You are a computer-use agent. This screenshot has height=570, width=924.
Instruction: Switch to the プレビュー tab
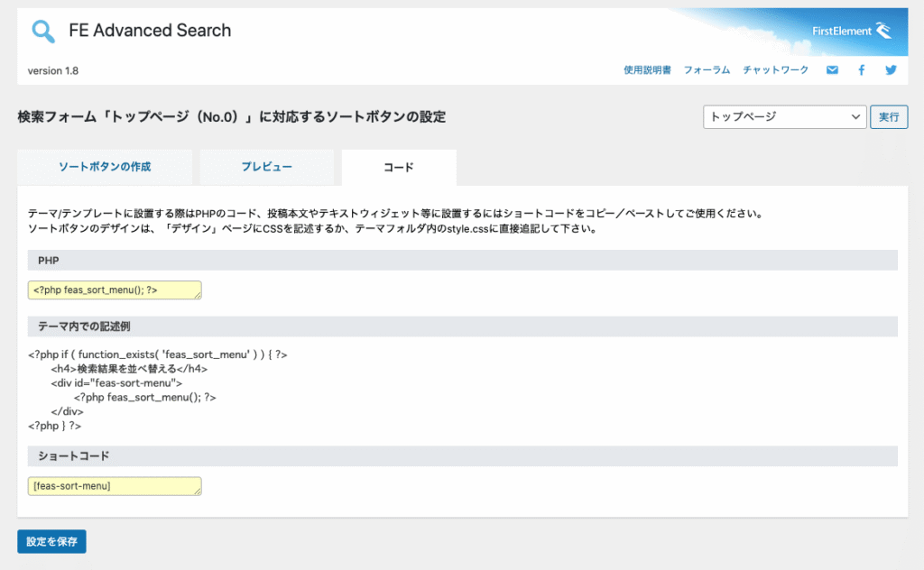pyautogui.click(x=267, y=167)
